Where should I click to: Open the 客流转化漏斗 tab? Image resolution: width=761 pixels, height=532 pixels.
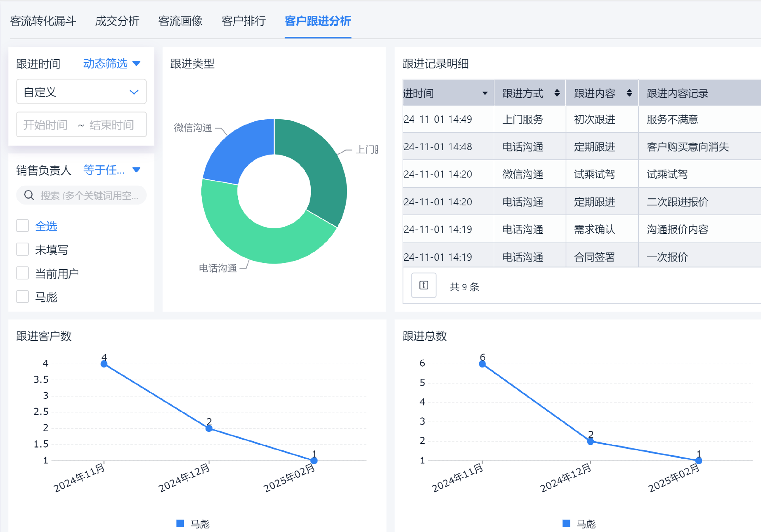click(43, 21)
